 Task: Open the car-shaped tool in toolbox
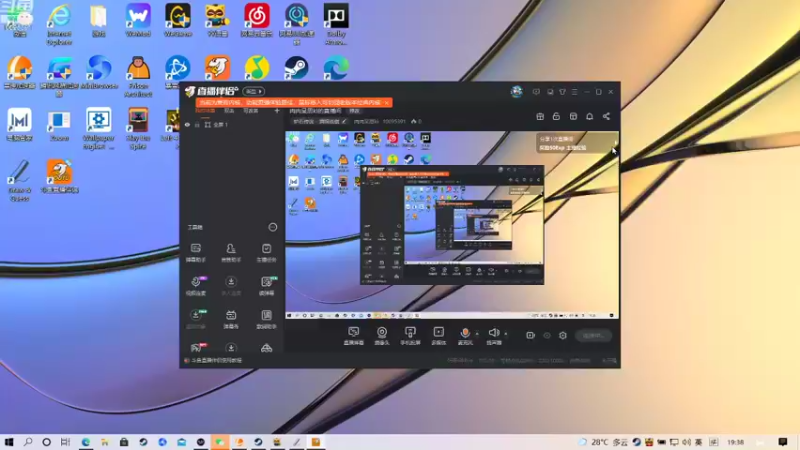click(x=266, y=348)
